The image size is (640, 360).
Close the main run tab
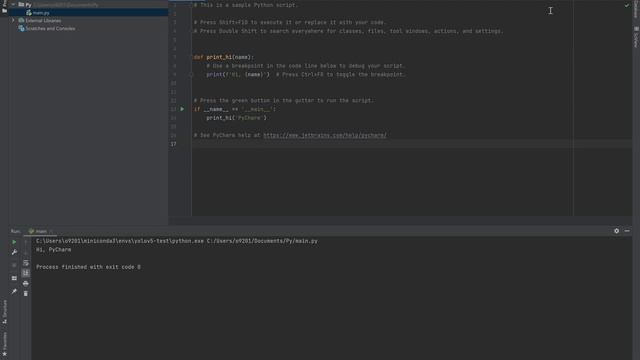(x=51, y=231)
